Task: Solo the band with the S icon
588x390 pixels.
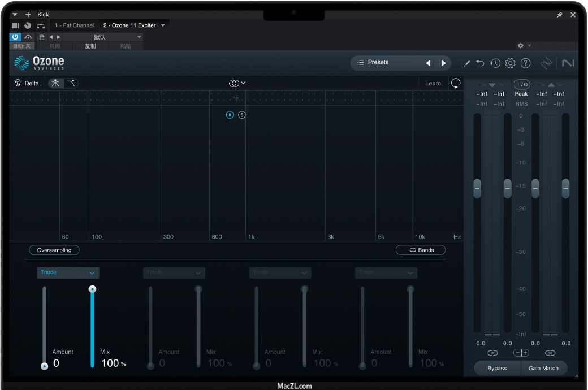Action: pos(242,115)
